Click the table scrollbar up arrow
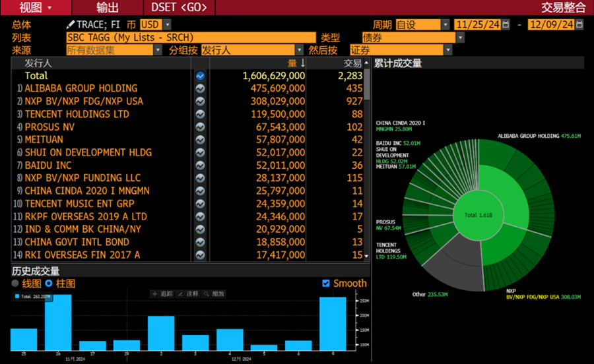This screenshot has width=594, height=364. [366, 63]
